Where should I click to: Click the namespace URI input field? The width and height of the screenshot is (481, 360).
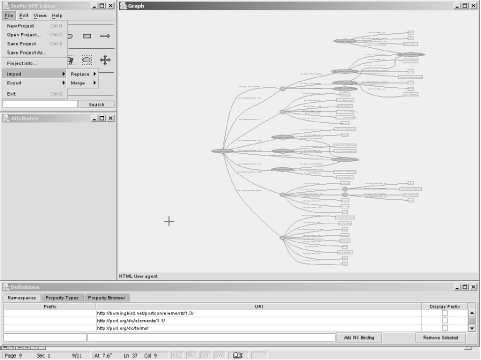point(211,338)
